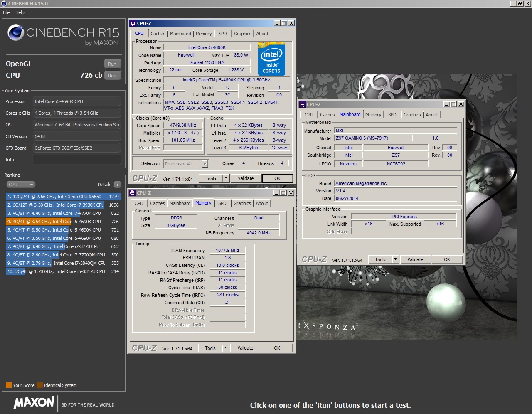Screen dimensions: 532x414
Task: Select ranking row 3 Intel Core i7-4770K
Action: [63, 213]
